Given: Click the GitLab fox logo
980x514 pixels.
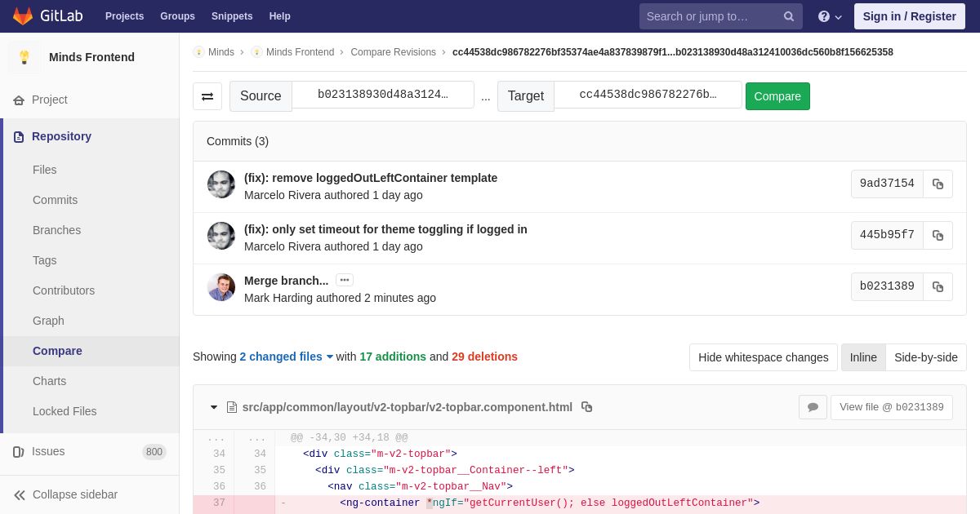Looking at the screenshot, I should click(23, 16).
